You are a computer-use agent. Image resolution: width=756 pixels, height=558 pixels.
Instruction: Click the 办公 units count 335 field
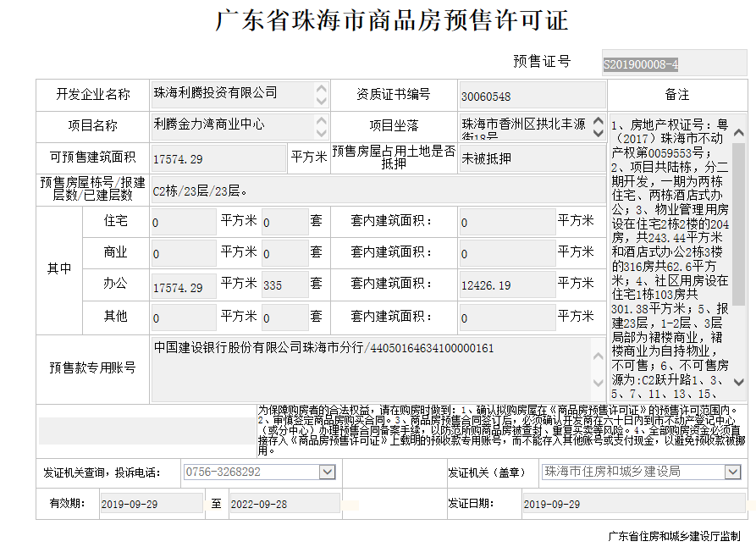[284, 286]
